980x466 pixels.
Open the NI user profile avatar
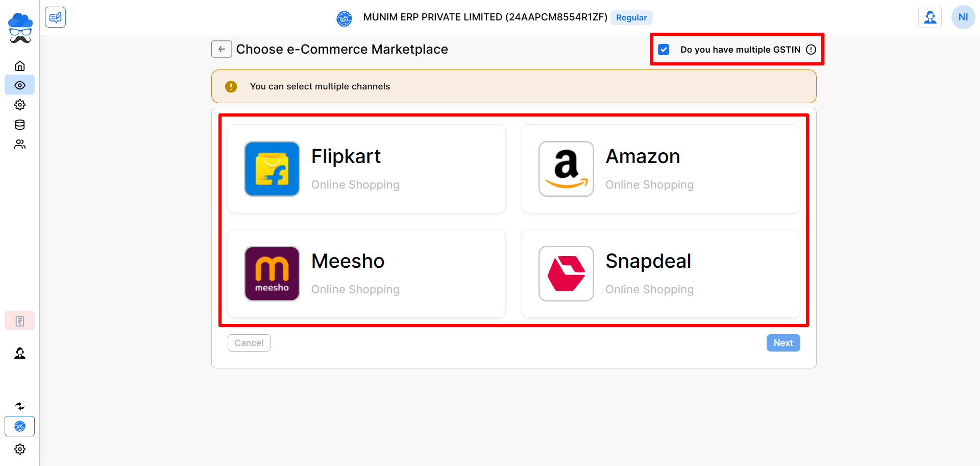point(963,17)
